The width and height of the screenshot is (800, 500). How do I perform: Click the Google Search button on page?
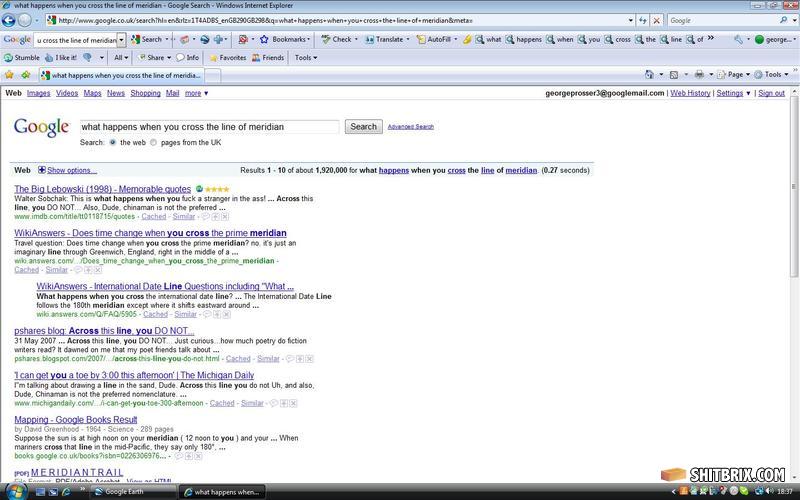coord(363,127)
